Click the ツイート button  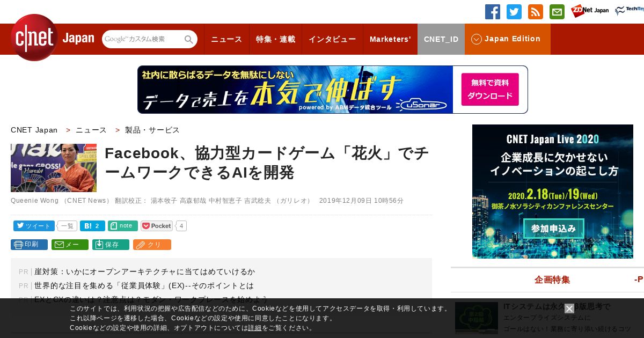pyautogui.click(x=34, y=226)
